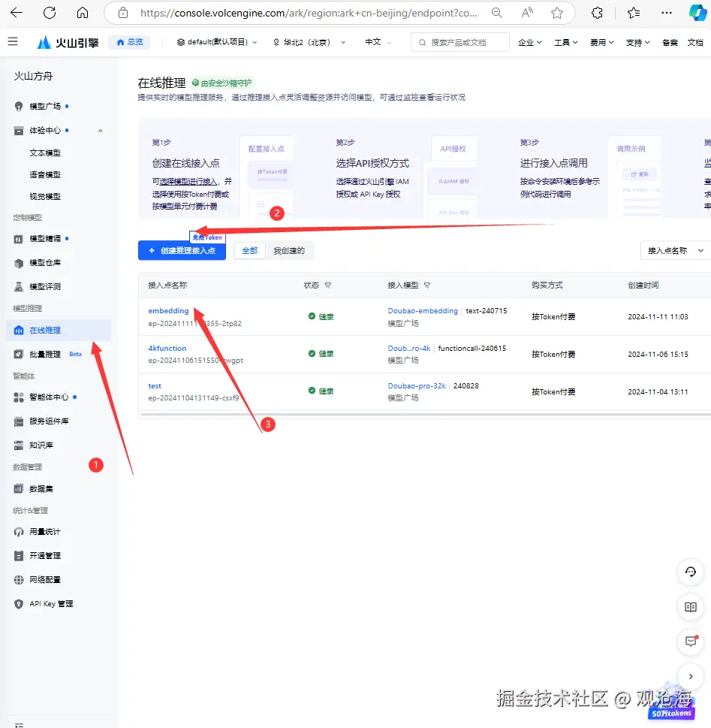Go back with the browser back arrow
Screen dimensions: 711x728
coord(17,13)
